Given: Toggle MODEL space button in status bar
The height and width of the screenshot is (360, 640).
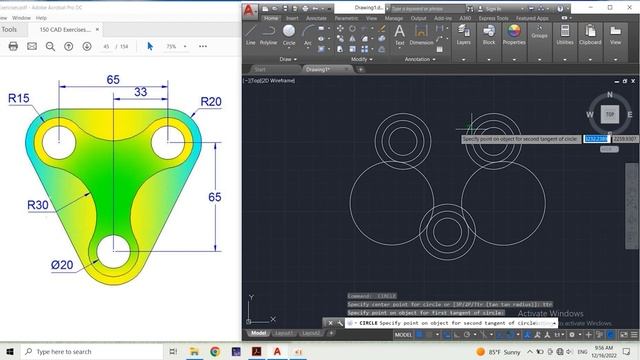Looking at the screenshot, I should [403, 335].
